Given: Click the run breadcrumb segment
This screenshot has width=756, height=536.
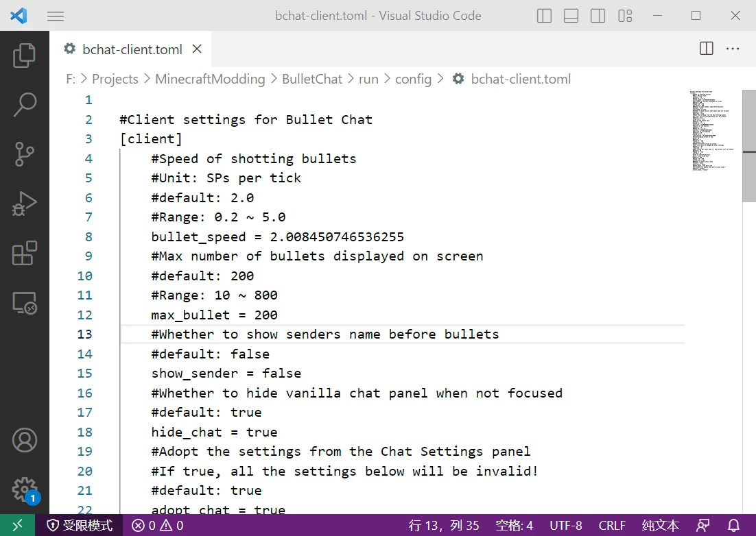Looking at the screenshot, I should (368, 79).
